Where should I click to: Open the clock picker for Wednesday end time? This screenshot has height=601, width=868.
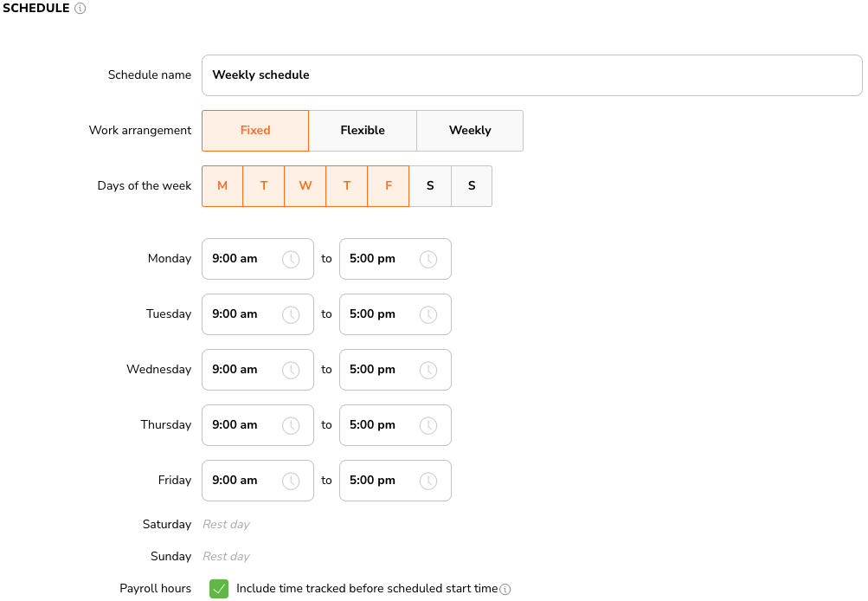point(428,369)
